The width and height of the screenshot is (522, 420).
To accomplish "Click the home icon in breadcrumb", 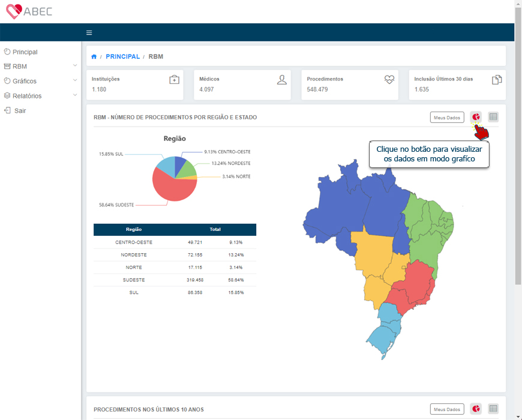I will pyautogui.click(x=94, y=56).
